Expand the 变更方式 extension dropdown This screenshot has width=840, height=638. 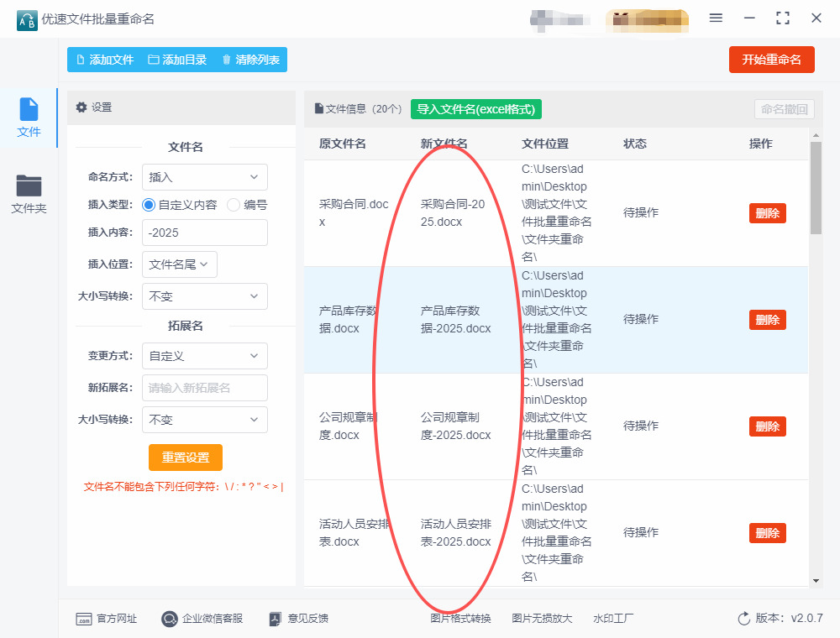(x=204, y=356)
